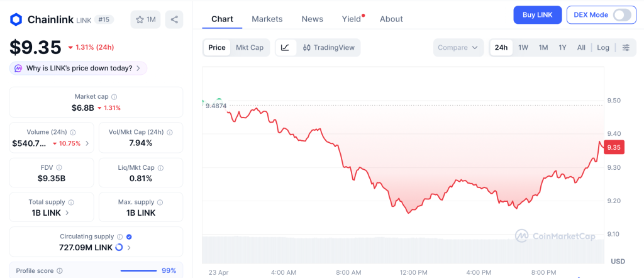The height and width of the screenshot is (278, 644).
Task: Click the Market cap info icon
Action: click(114, 97)
